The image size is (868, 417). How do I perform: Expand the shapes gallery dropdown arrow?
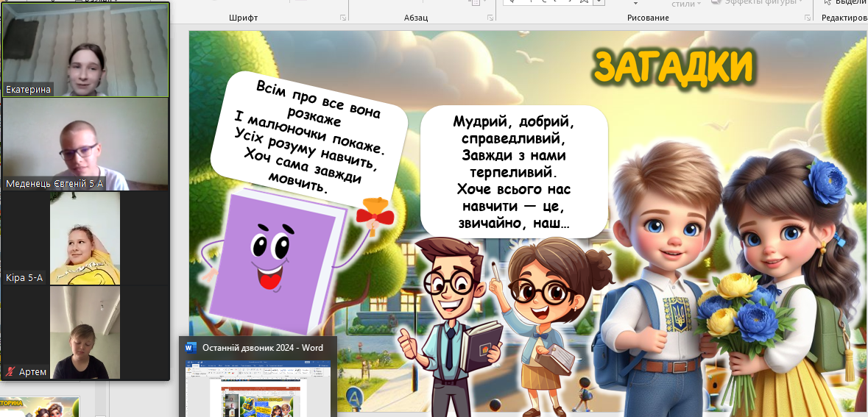pos(599,2)
